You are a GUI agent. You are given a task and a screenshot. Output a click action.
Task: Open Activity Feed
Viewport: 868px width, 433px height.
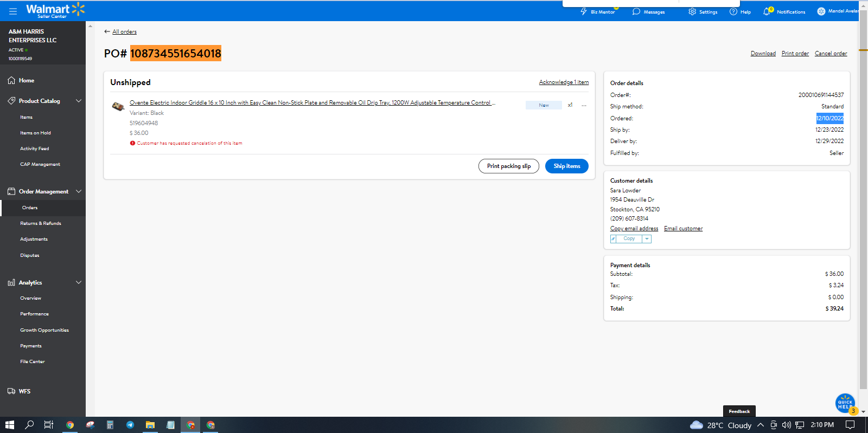35,148
